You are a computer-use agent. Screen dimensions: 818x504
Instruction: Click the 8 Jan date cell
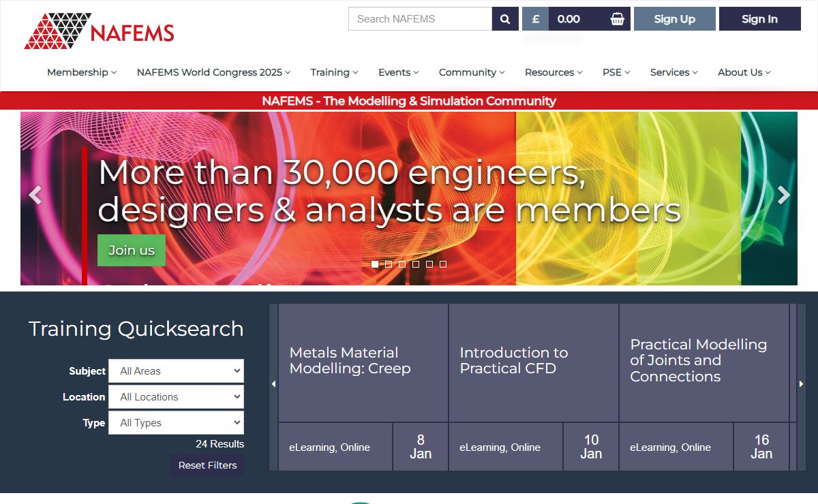(421, 447)
